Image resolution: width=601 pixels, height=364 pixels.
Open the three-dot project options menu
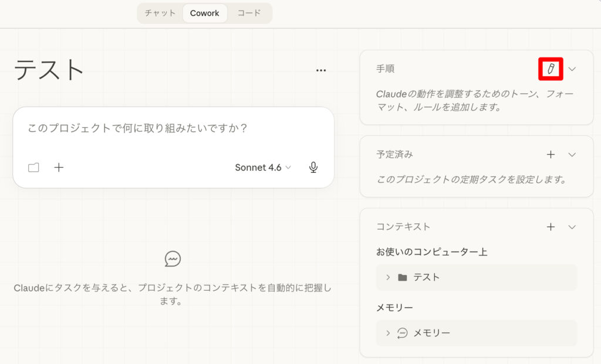click(320, 70)
